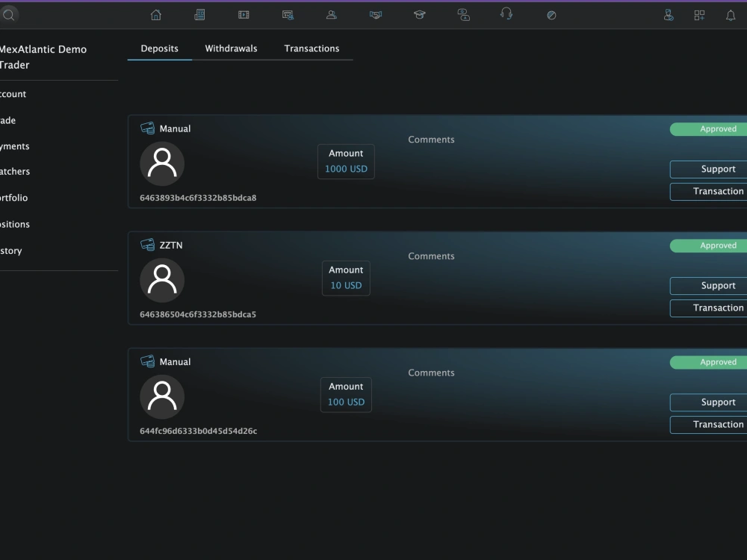Select ID 644fc96d6333b0d45d54d26c

[x=198, y=431]
